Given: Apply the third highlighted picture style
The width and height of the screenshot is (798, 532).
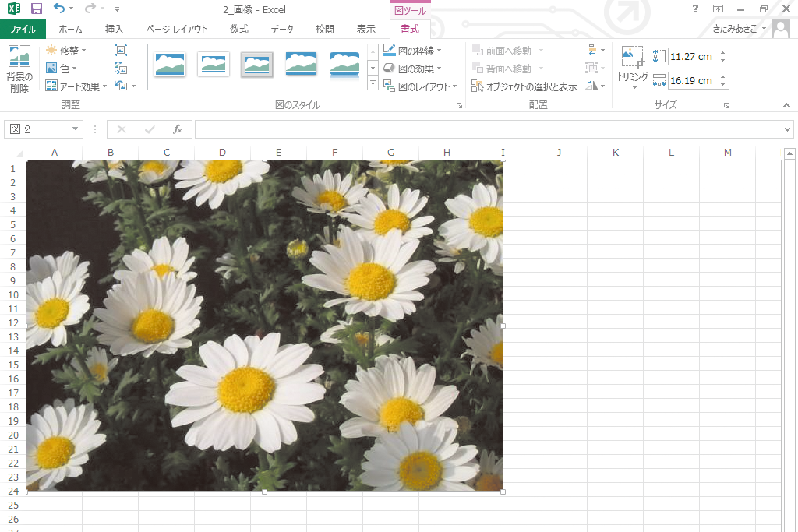Looking at the screenshot, I should 257,64.
